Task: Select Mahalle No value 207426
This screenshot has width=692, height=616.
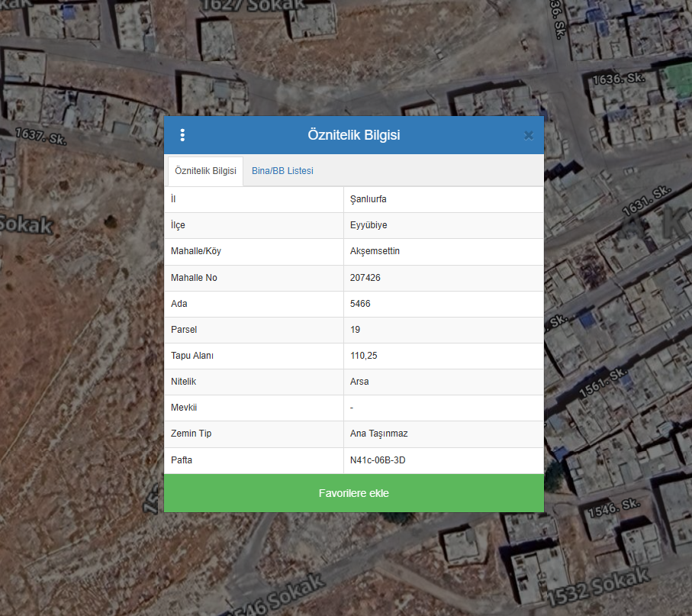Action: [365, 278]
